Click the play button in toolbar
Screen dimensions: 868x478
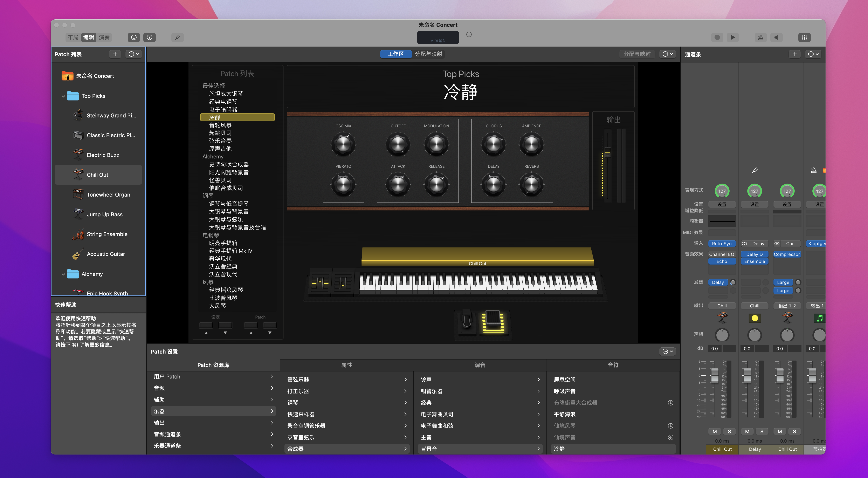coord(732,37)
